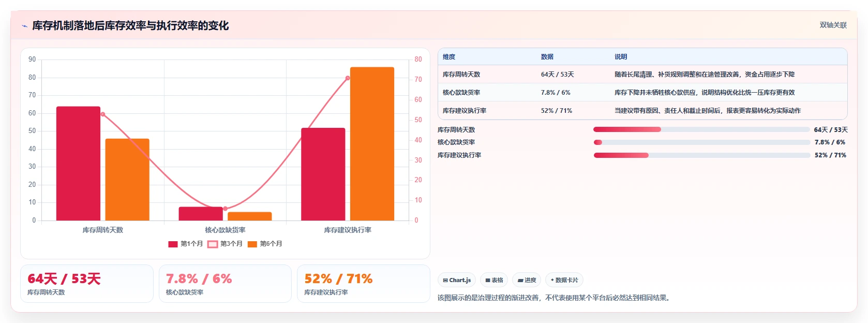The width and height of the screenshot is (868, 323).
Task: Click table cell 52% / 71%
Action: click(557, 111)
